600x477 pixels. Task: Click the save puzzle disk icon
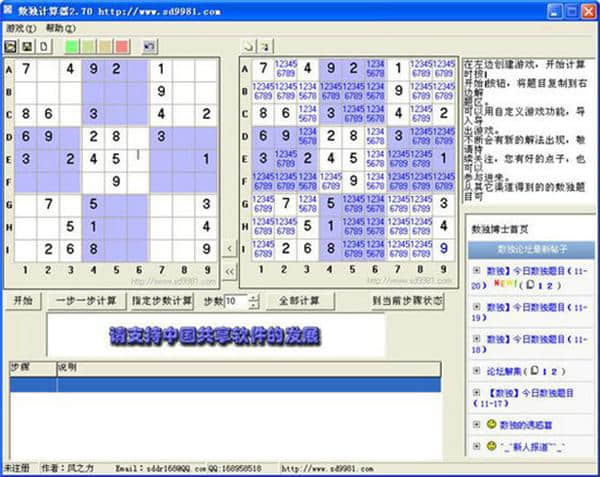point(27,46)
